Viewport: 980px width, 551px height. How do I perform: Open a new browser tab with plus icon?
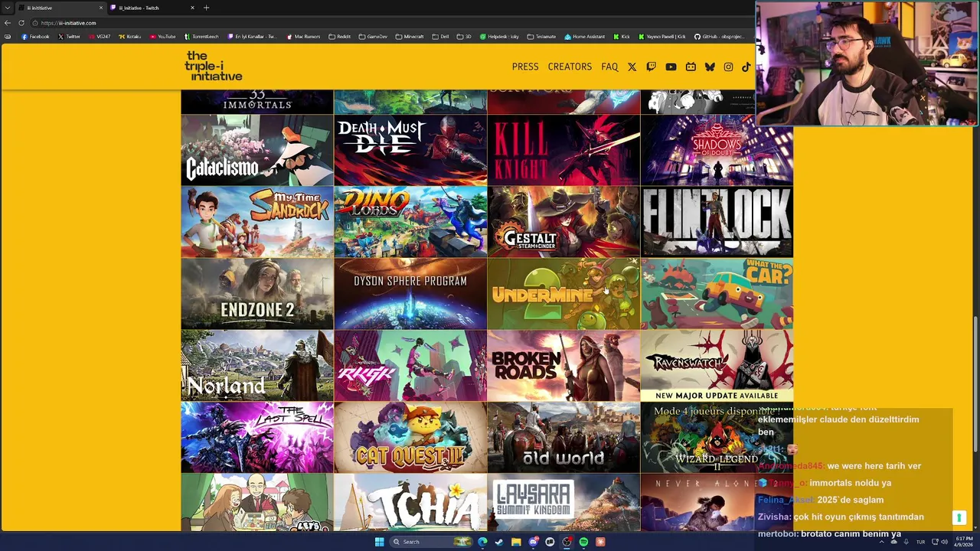coord(206,8)
